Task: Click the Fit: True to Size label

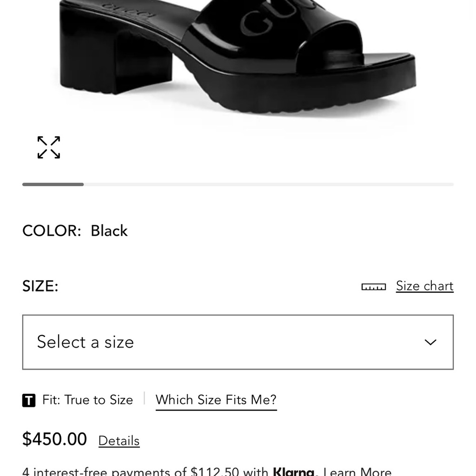Action: (x=88, y=400)
